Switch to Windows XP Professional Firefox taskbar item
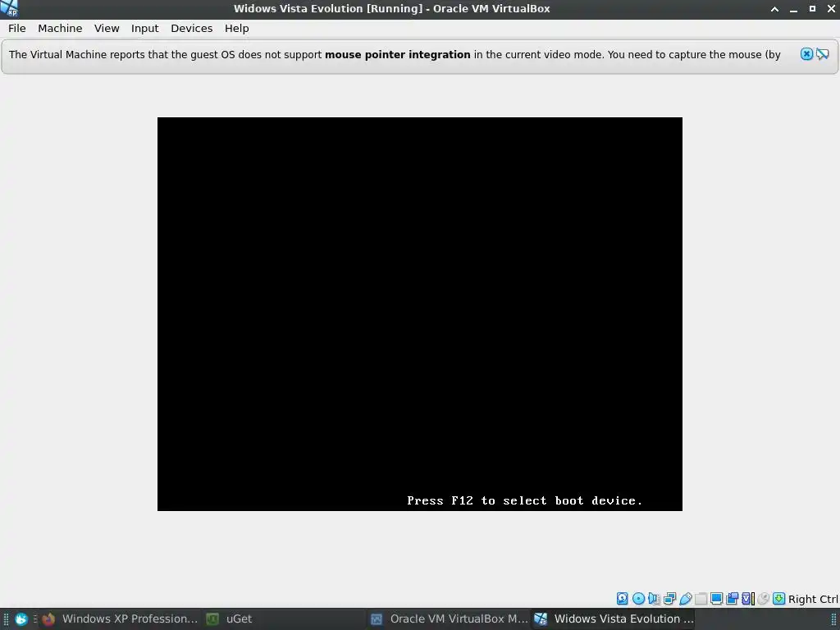 [121, 619]
